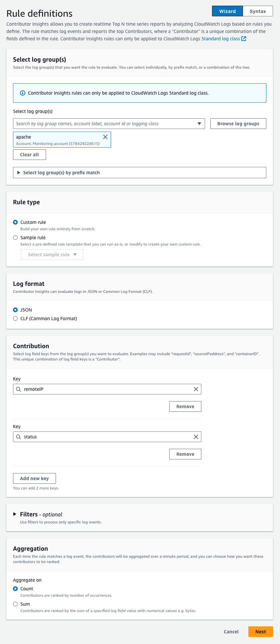Switch to the Wizard tab

click(x=227, y=11)
